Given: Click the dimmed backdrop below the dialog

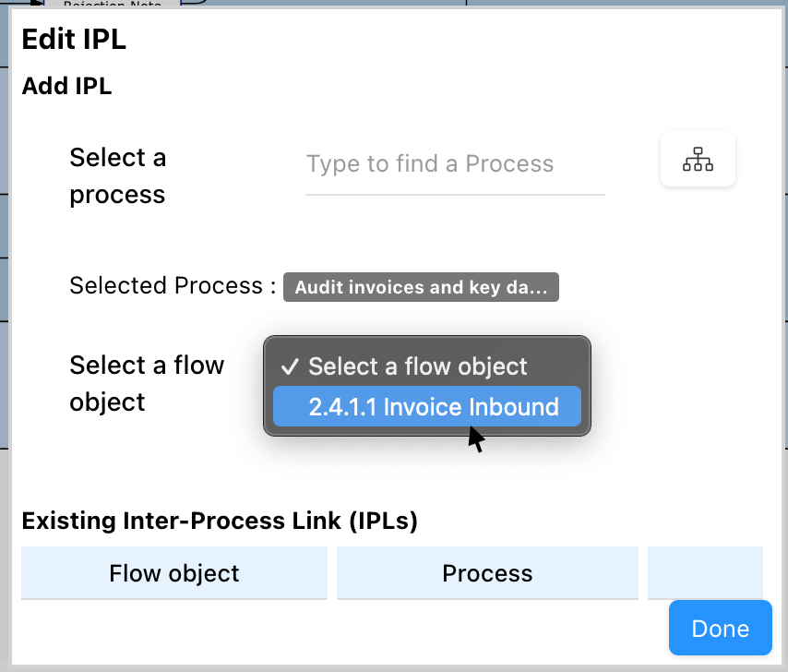Looking at the screenshot, I should (x=369, y=667).
